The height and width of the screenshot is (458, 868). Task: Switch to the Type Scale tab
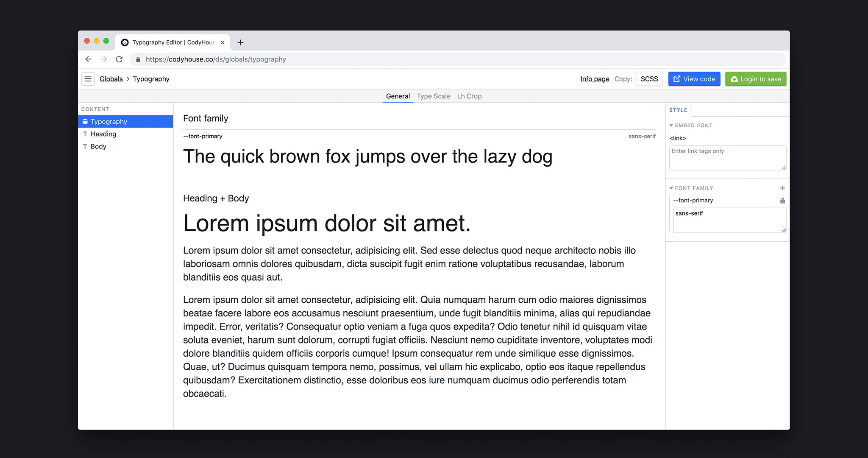434,96
